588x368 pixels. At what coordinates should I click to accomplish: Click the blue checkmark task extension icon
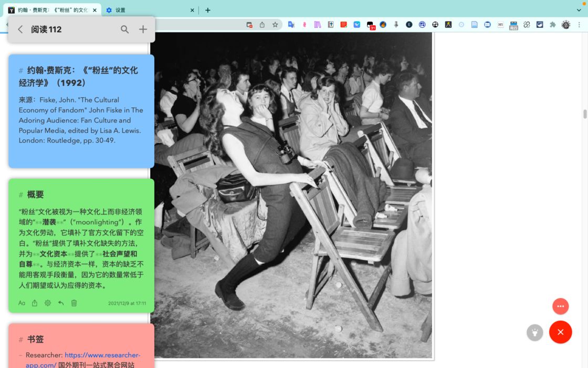(x=356, y=25)
